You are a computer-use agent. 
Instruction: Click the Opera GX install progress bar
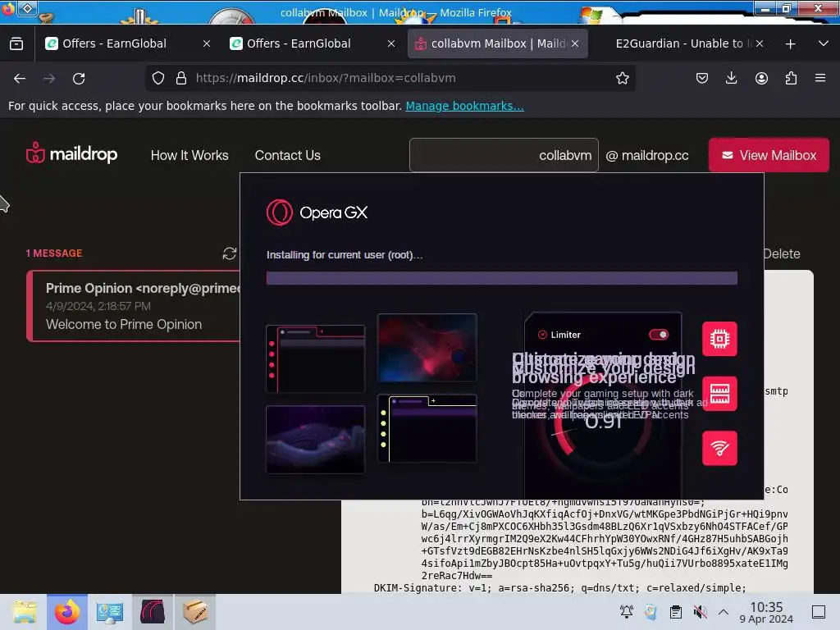pyautogui.click(x=502, y=278)
